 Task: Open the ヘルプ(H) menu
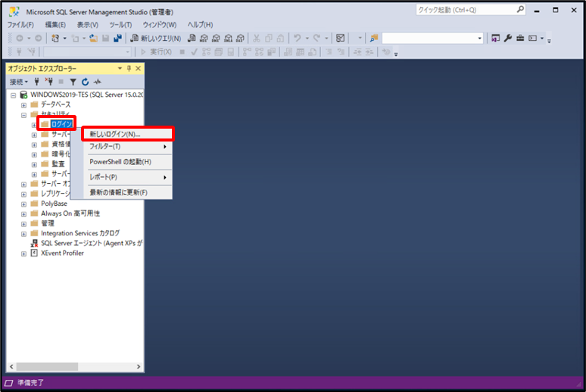(x=201, y=25)
